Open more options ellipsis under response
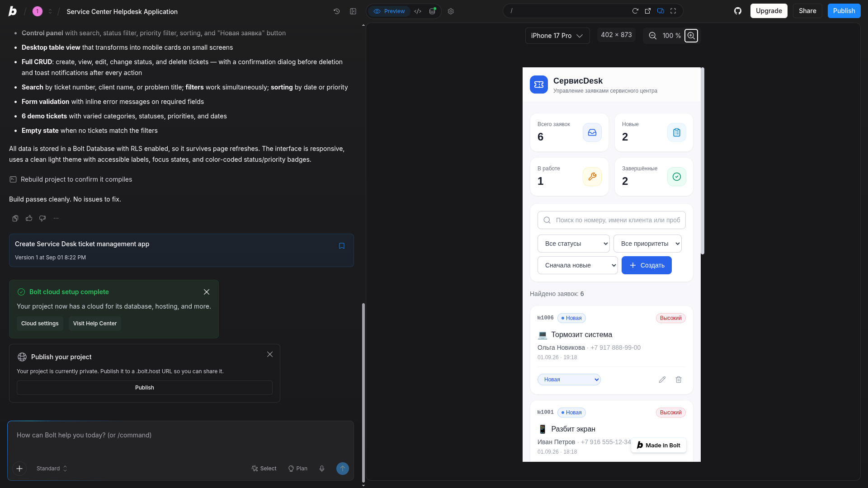 [x=56, y=218]
